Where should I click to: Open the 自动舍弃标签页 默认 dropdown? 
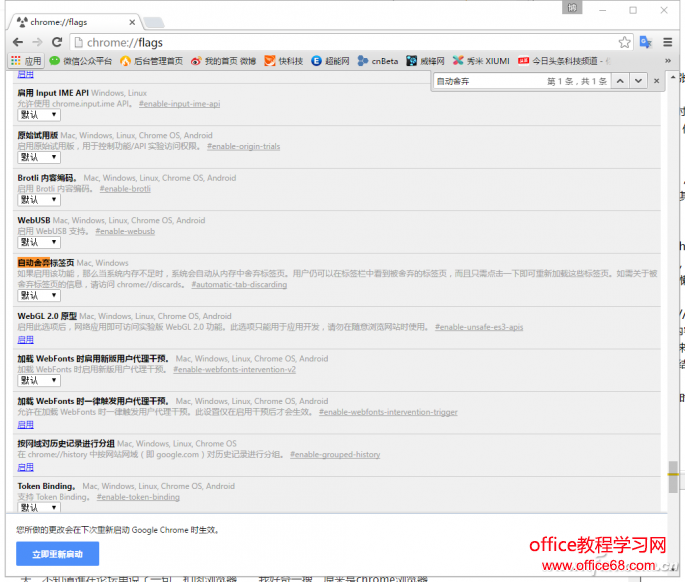pos(39,295)
